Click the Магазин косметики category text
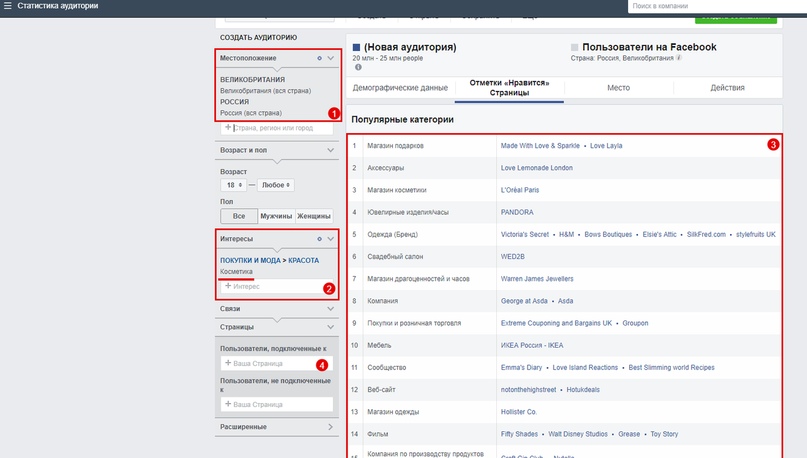This screenshot has height=458, width=807. [397, 190]
